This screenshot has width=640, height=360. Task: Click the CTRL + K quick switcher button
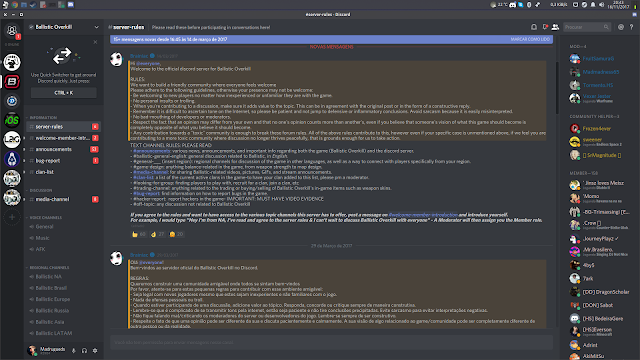pyautogui.click(x=64, y=93)
